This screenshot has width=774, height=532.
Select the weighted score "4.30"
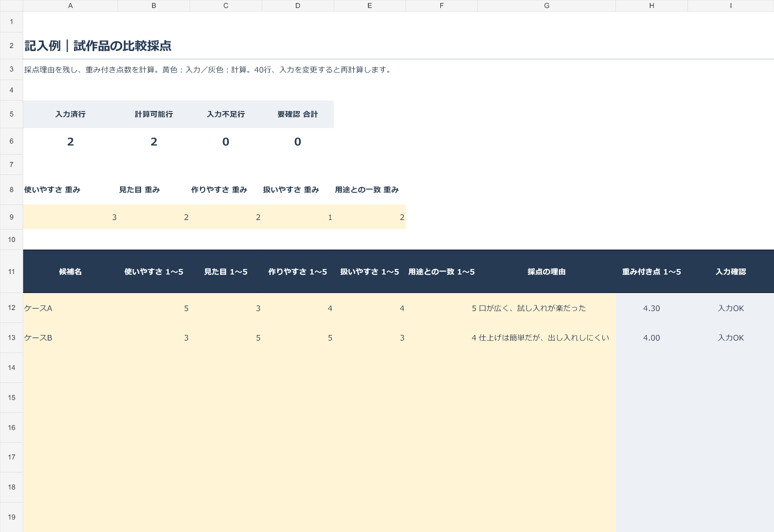pyautogui.click(x=651, y=308)
